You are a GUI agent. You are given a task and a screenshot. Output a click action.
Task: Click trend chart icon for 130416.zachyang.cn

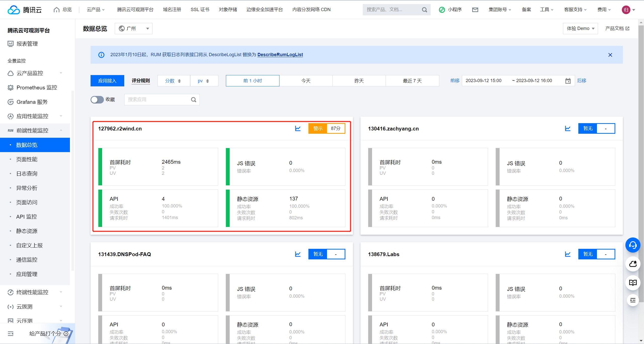click(x=568, y=128)
